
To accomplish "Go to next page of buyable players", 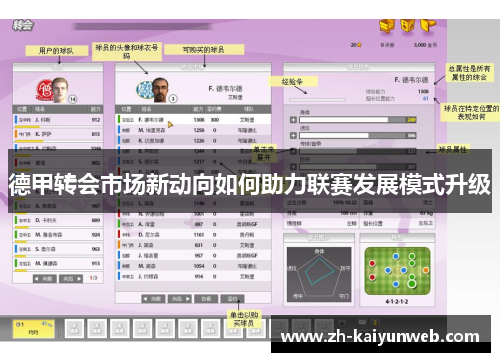I will coord(180,299).
